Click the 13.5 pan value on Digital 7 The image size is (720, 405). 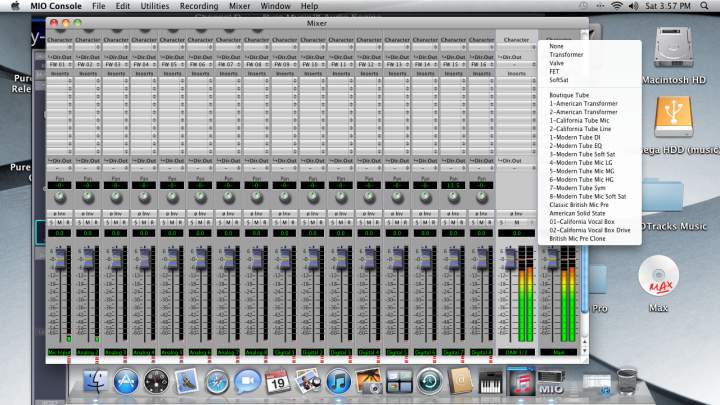coord(453,186)
